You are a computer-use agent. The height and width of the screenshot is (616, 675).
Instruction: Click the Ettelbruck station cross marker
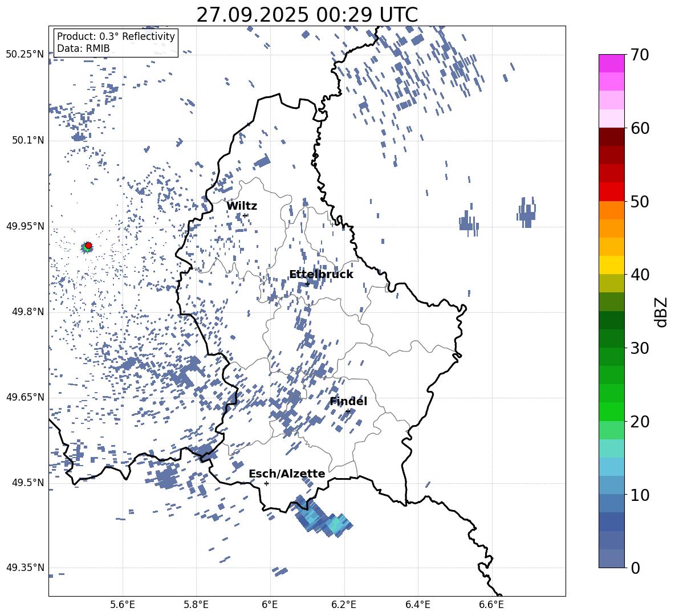pos(307,283)
